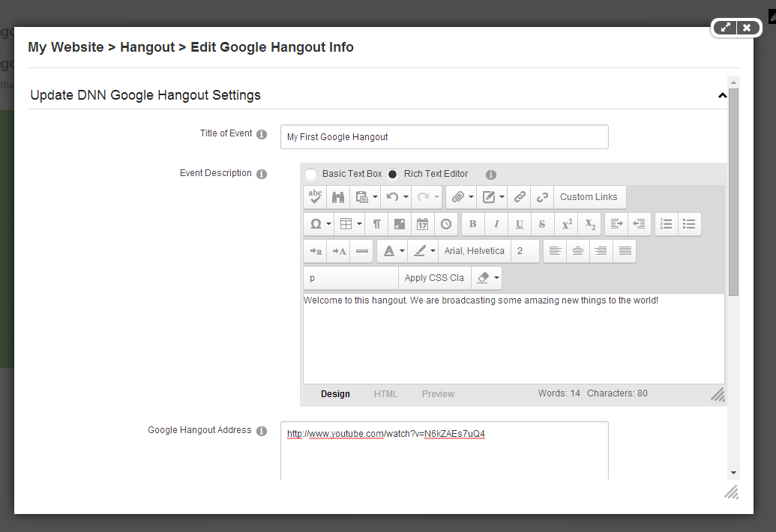Click the outdent icon

coord(640,224)
